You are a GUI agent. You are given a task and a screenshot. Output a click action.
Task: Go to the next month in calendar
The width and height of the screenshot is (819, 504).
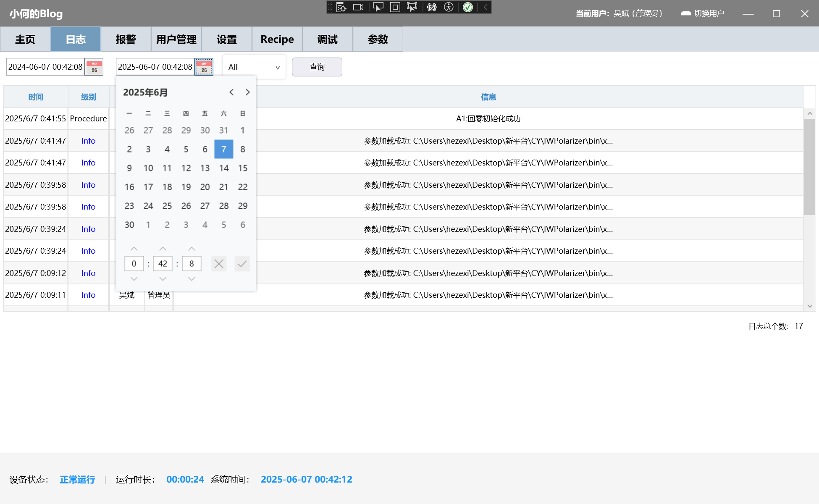(247, 92)
